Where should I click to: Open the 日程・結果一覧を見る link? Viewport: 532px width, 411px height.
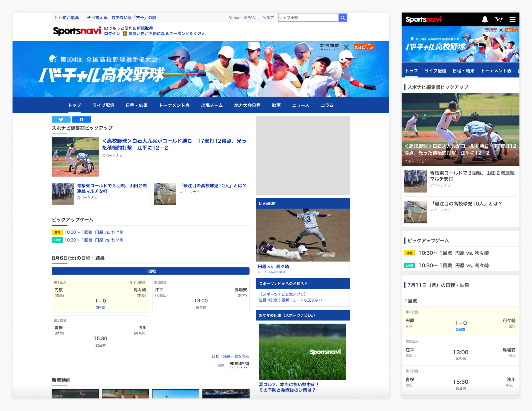pyautogui.click(x=230, y=356)
